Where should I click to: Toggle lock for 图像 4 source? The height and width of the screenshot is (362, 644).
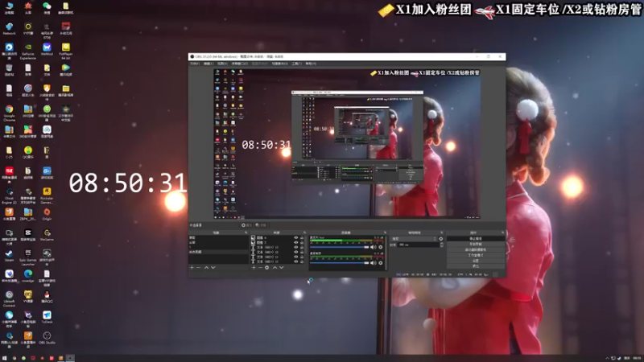click(x=302, y=237)
